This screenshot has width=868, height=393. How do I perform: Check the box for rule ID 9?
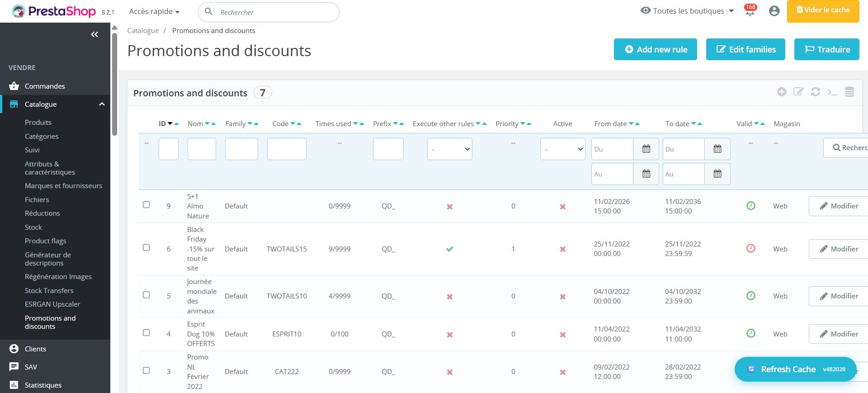point(146,205)
